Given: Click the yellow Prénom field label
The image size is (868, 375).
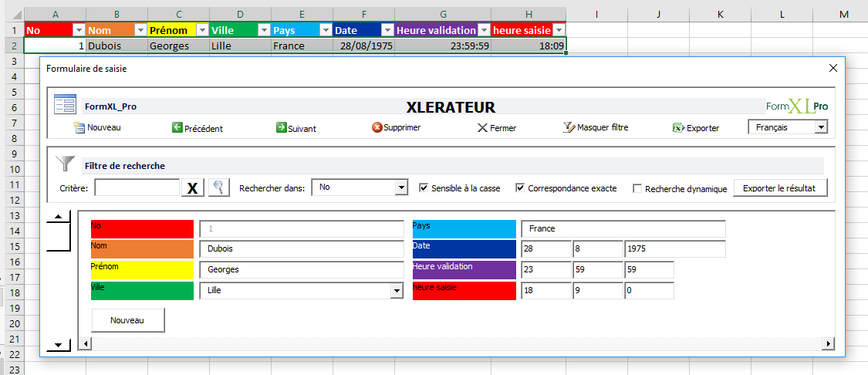Looking at the screenshot, I should (142, 270).
